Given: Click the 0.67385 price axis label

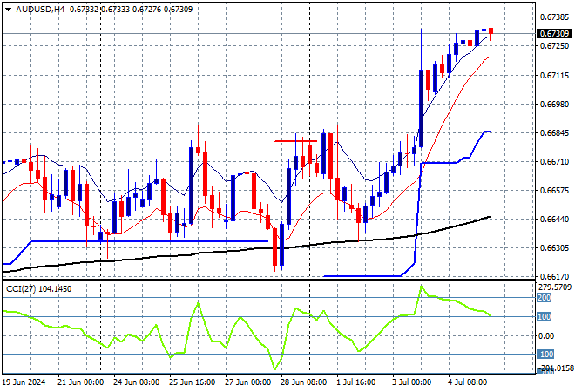Looking at the screenshot, I should point(556,17).
